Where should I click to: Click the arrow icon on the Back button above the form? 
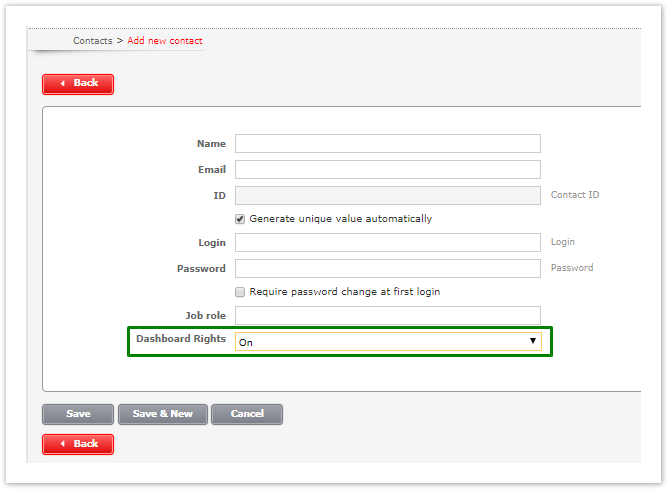[62, 83]
